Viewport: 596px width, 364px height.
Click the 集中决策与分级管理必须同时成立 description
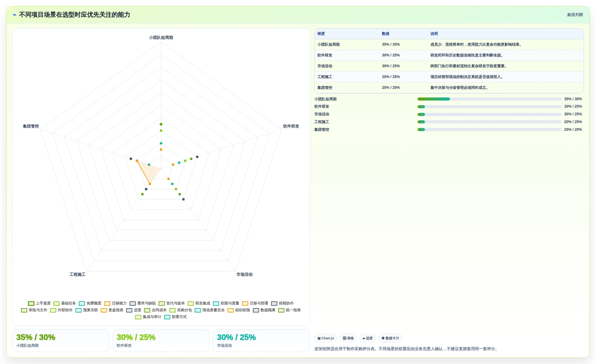(x=460, y=88)
